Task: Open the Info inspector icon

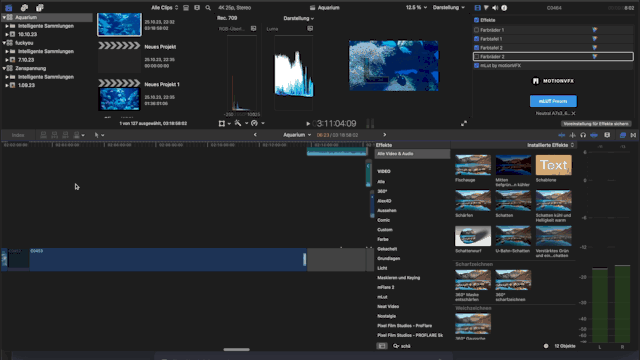Action: 504,8
